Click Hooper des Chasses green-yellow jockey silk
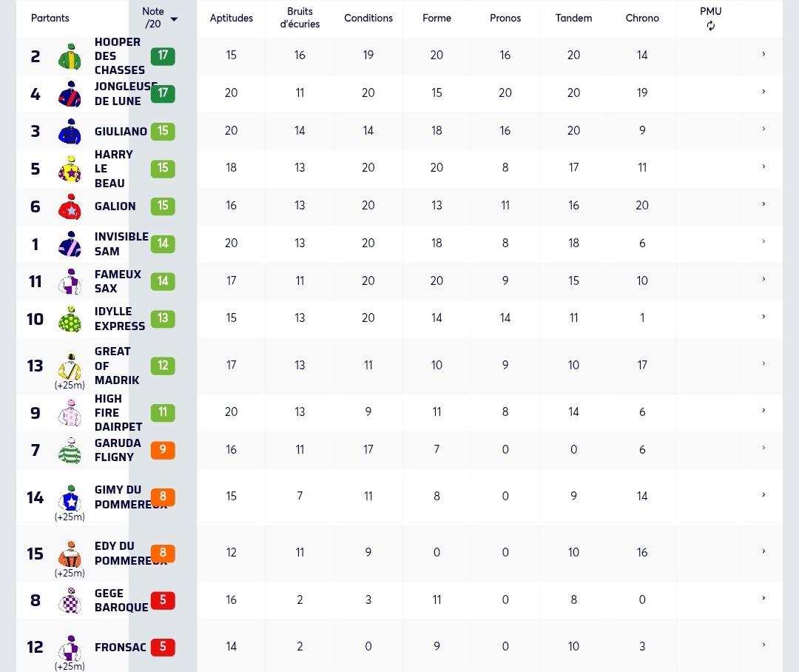 point(70,56)
